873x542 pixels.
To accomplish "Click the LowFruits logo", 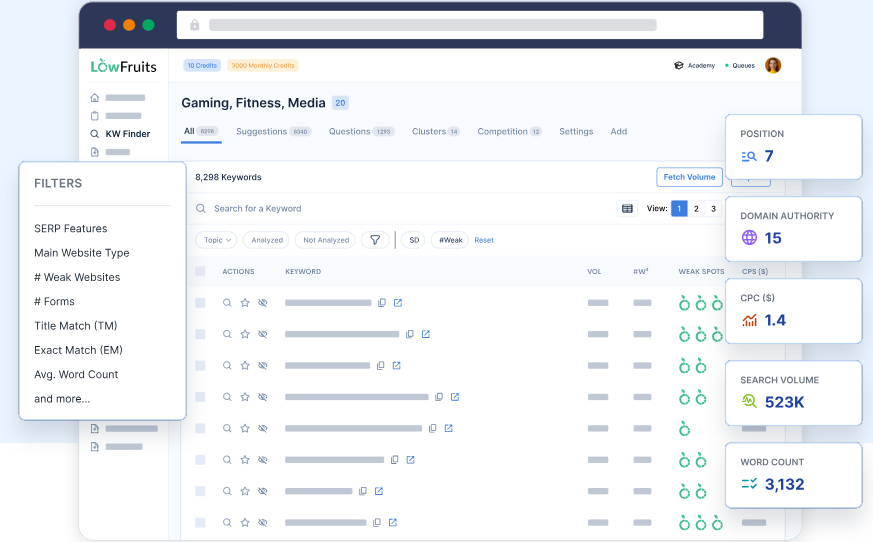I will (124, 66).
